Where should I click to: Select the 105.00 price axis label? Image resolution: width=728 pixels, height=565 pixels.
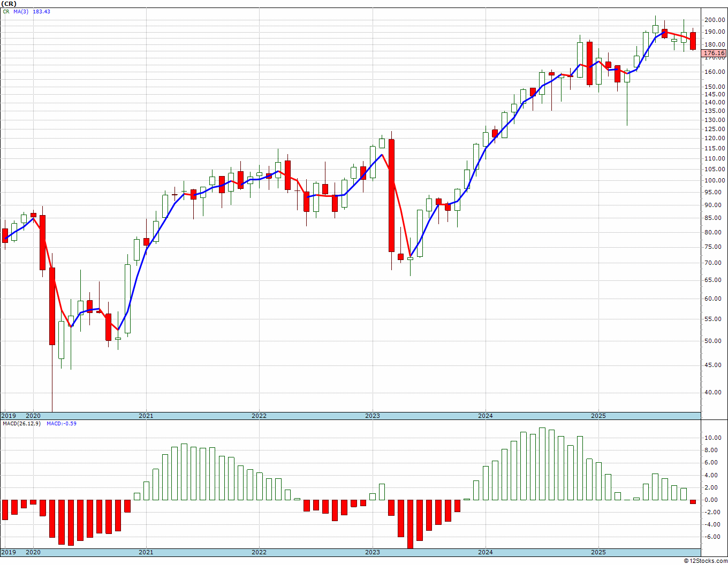[715, 169]
